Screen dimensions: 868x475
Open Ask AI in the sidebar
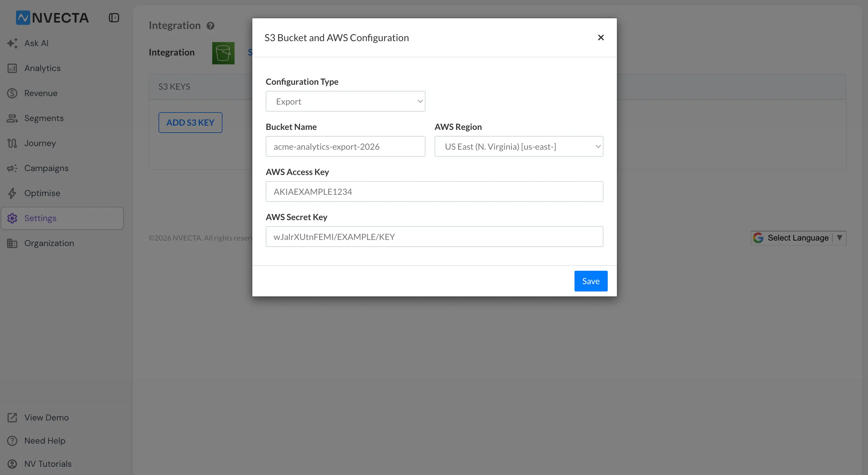(x=36, y=43)
